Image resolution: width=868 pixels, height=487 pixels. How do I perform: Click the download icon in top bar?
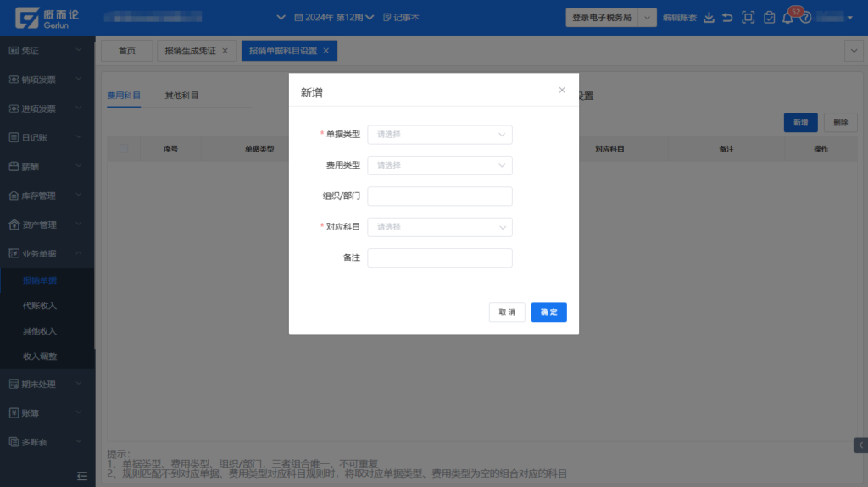[709, 18]
